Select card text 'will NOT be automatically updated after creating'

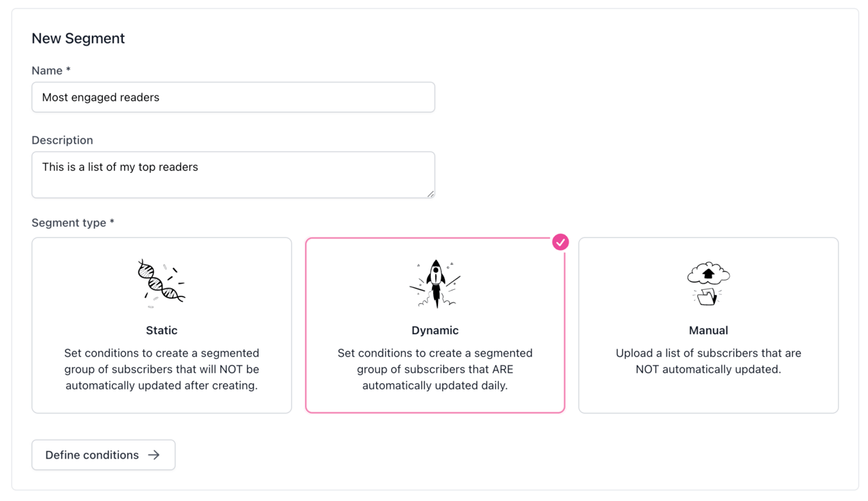[161, 377]
